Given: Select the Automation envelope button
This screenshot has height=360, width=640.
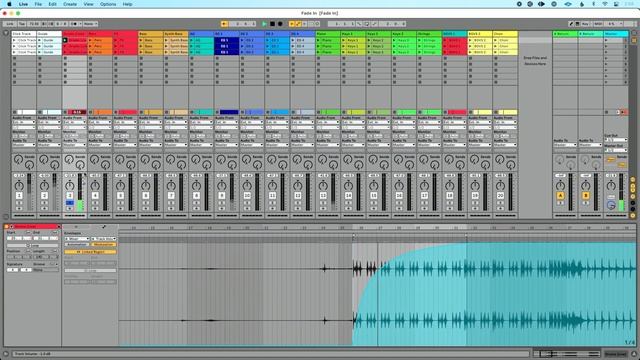Looking at the screenshot, I should (x=77, y=244).
